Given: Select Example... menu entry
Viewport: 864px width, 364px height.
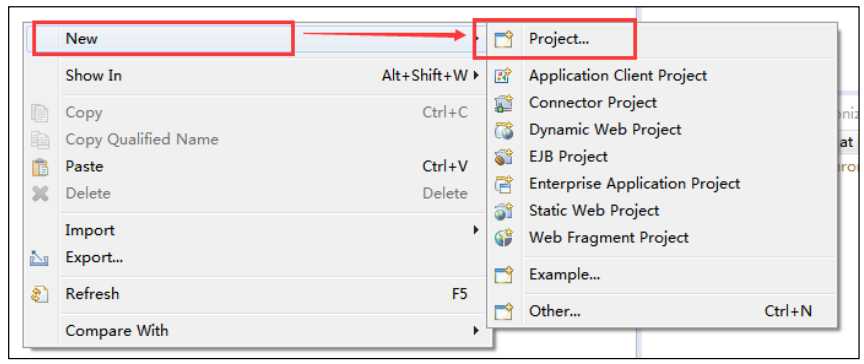Looking at the screenshot, I should [662, 274].
